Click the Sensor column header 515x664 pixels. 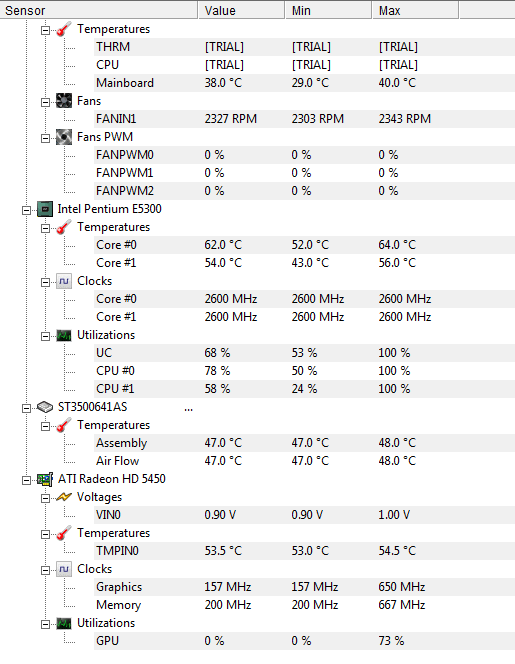pyautogui.click(x=99, y=10)
